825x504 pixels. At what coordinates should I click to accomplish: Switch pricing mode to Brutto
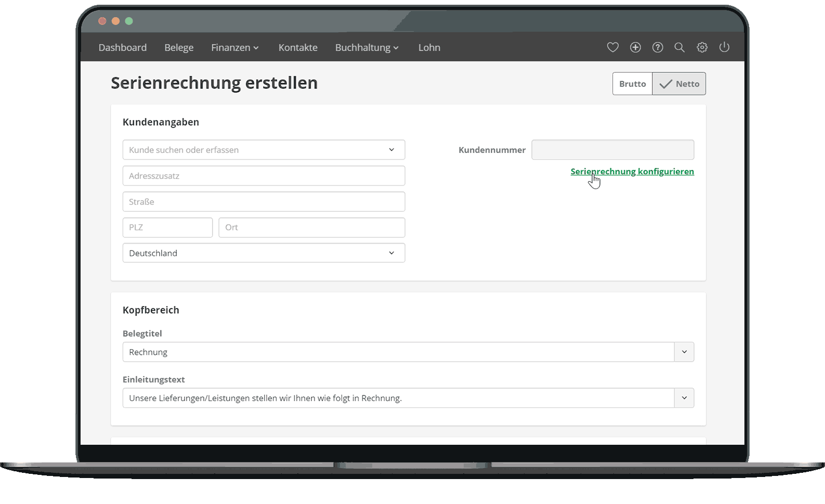point(632,84)
